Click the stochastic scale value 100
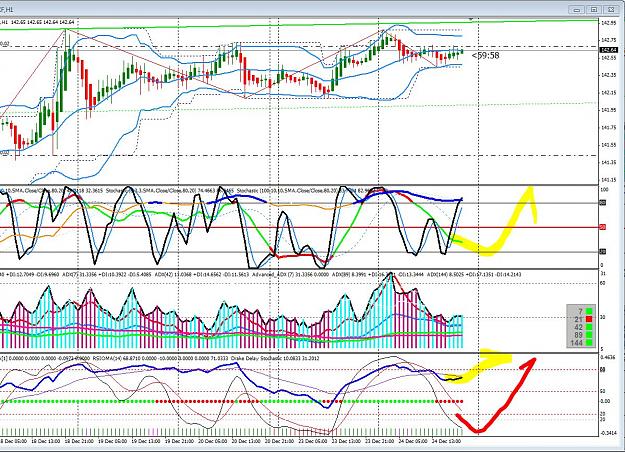625x453 pixels. 604,190
